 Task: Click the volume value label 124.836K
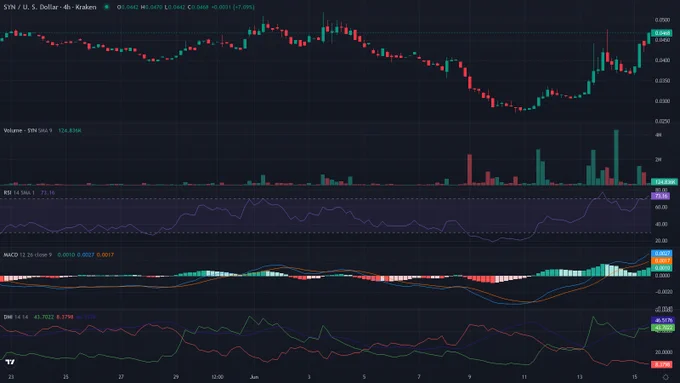point(664,182)
